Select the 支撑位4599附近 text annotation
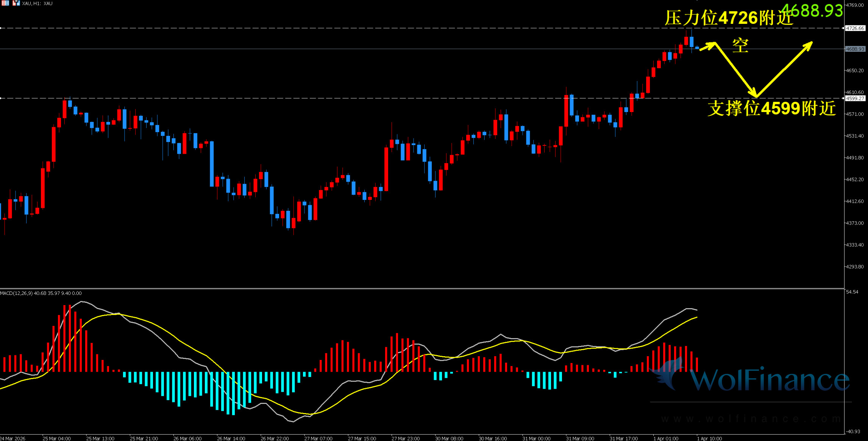Image resolution: width=868 pixels, height=441 pixels. (x=771, y=108)
